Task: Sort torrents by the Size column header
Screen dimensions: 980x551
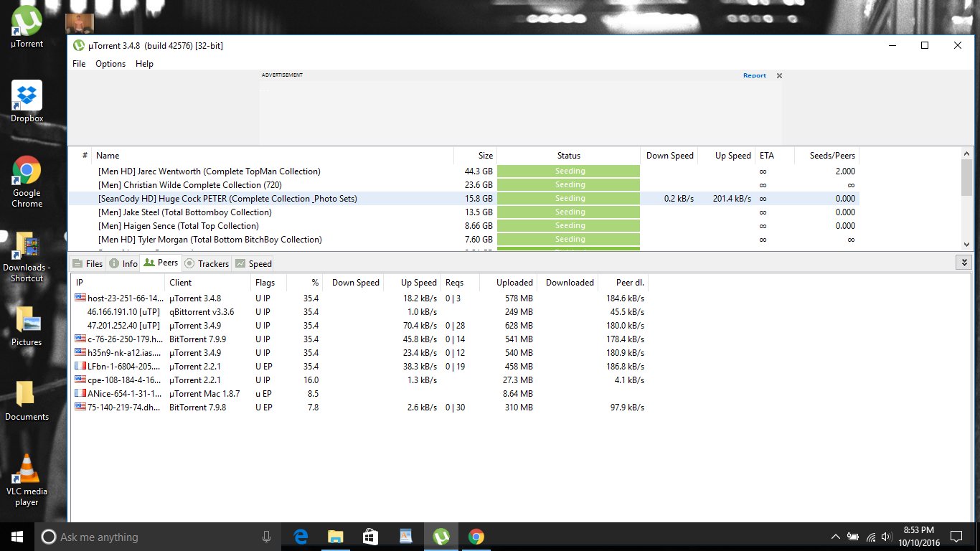Action: click(475, 156)
